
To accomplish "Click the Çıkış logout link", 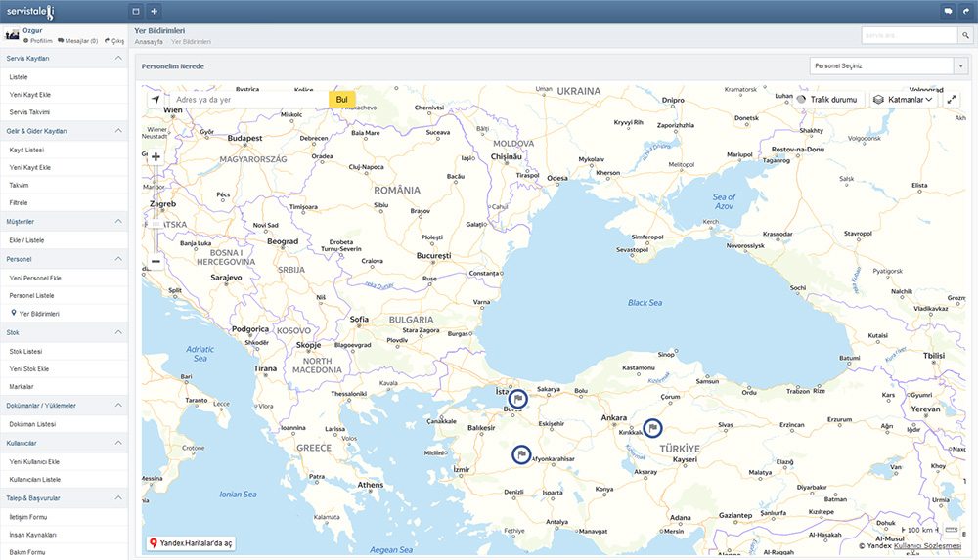I will click(114, 40).
